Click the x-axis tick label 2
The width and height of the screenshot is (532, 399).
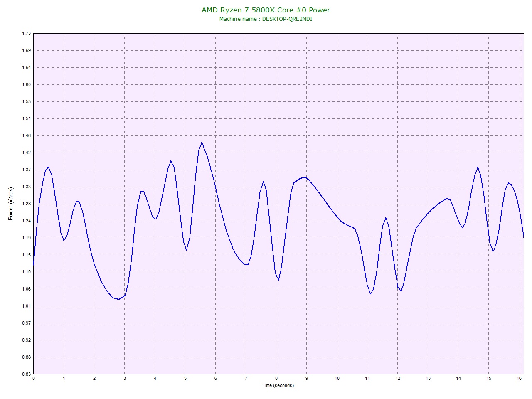(94, 378)
